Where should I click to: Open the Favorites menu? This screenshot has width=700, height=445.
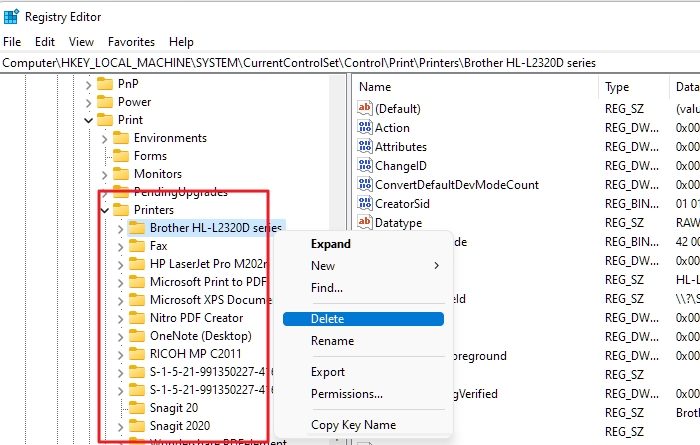pos(131,42)
